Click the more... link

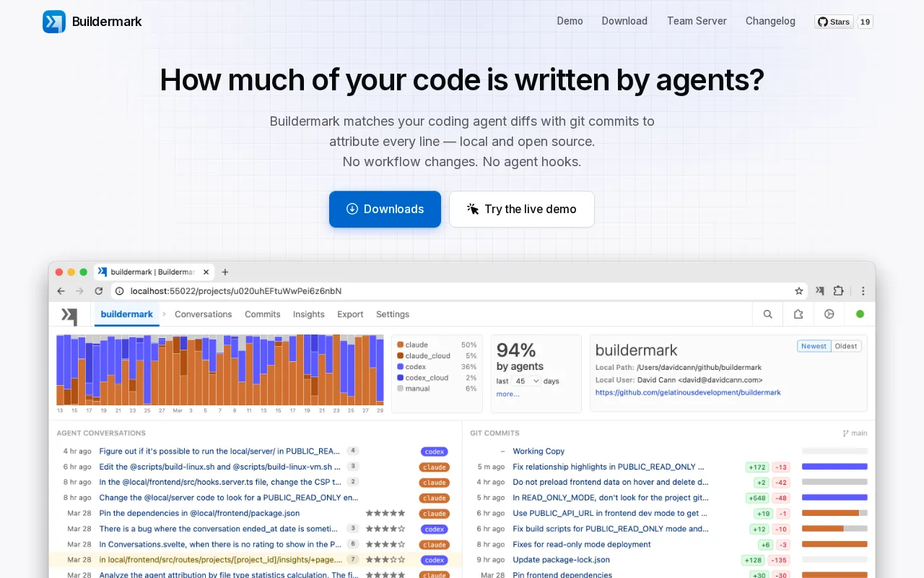coord(507,394)
